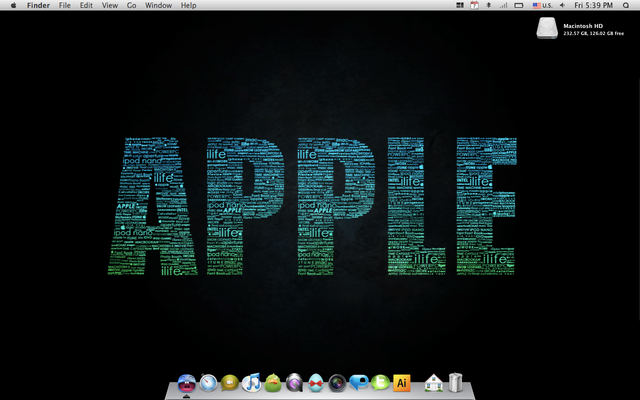
Task: Toggle the Bluetooth status menu
Action: [x=488, y=6]
